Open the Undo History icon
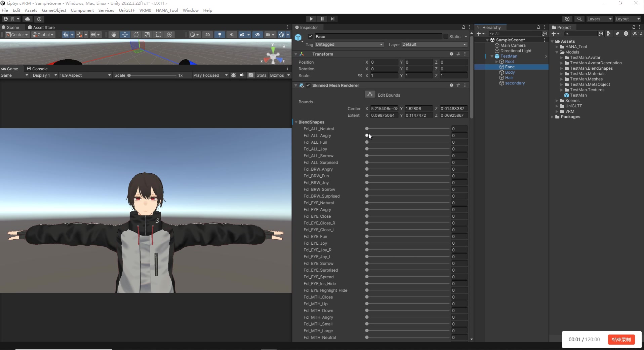 (x=567, y=19)
